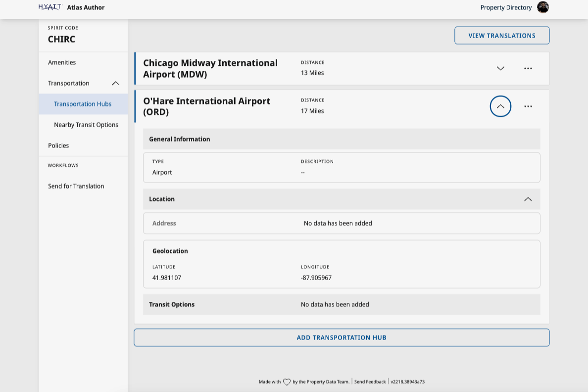Click View Translations button
The height and width of the screenshot is (392, 588).
502,35
